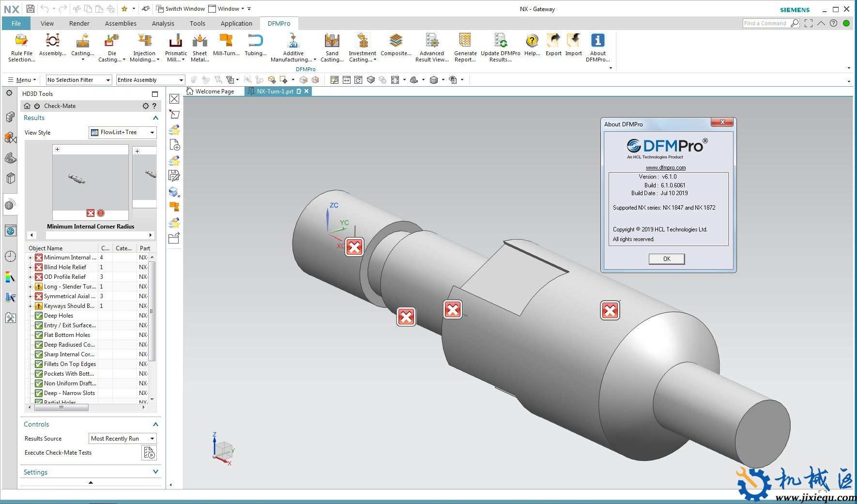Toggle the Deep Holes result checkbox
Viewport: 857px width, 504px height.
tap(39, 316)
